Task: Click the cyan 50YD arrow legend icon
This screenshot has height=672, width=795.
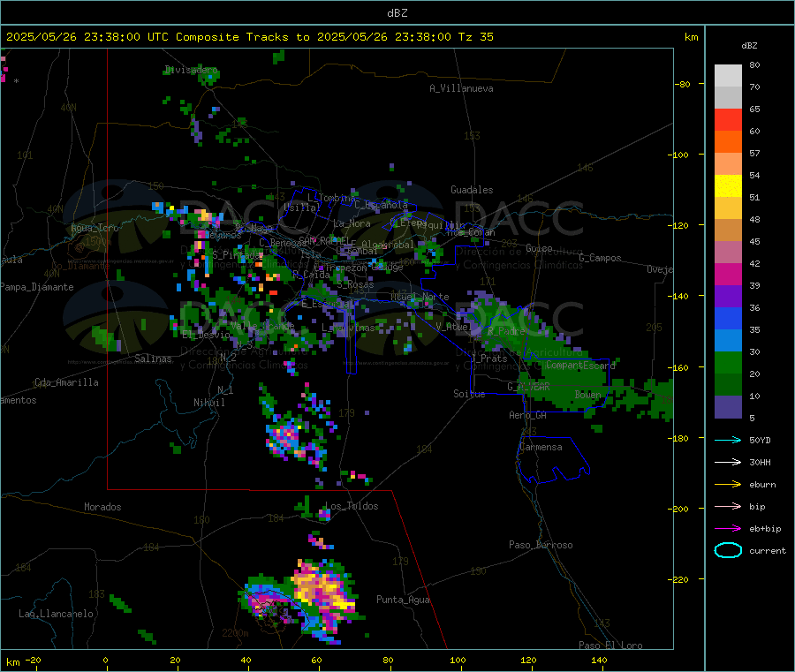Action: click(x=728, y=440)
